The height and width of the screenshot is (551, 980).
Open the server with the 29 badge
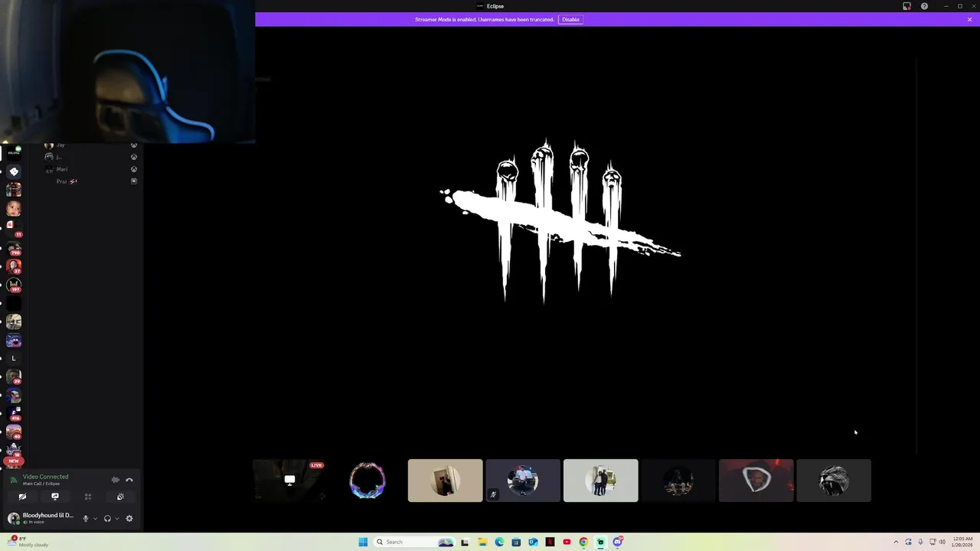(14, 377)
